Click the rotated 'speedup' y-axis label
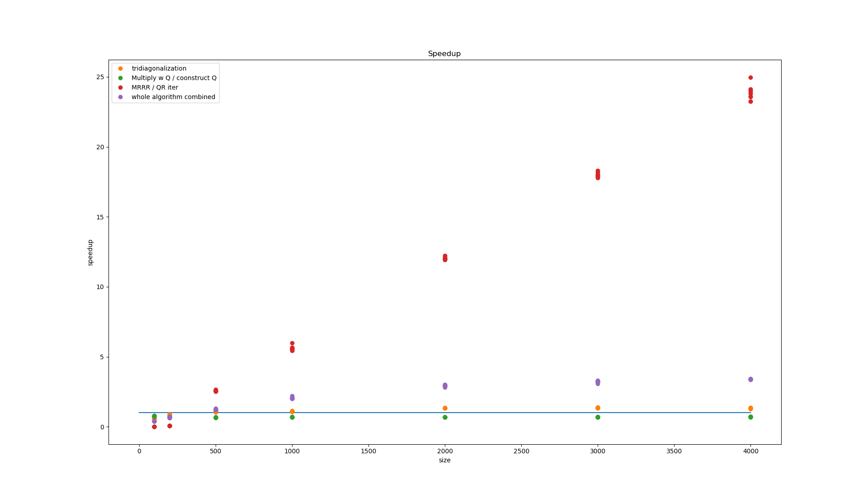This screenshot has width=868, height=499. click(x=90, y=252)
